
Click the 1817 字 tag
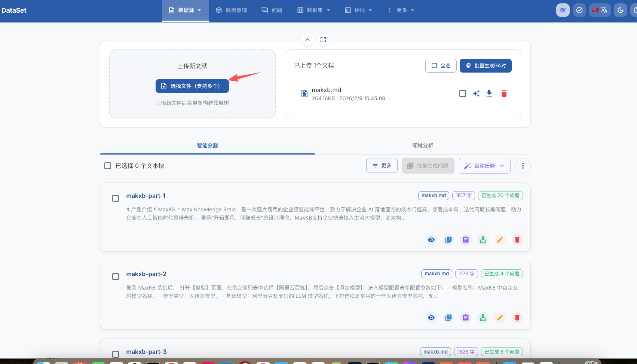tap(463, 195)
